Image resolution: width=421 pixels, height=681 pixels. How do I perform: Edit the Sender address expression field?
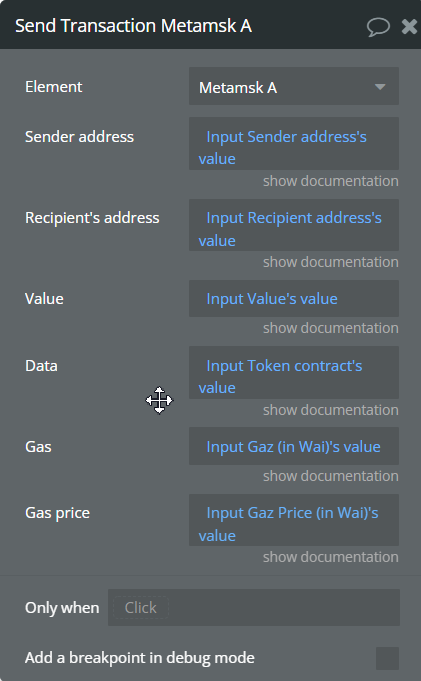coord(294,143)
